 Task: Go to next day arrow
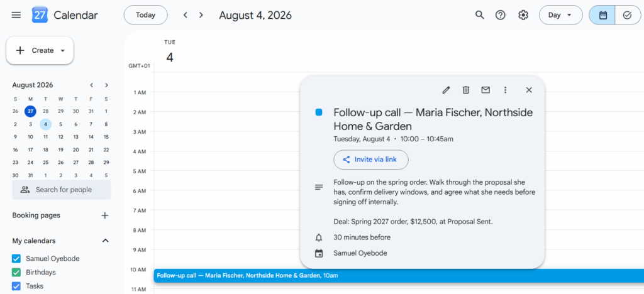tap(201, 15)
